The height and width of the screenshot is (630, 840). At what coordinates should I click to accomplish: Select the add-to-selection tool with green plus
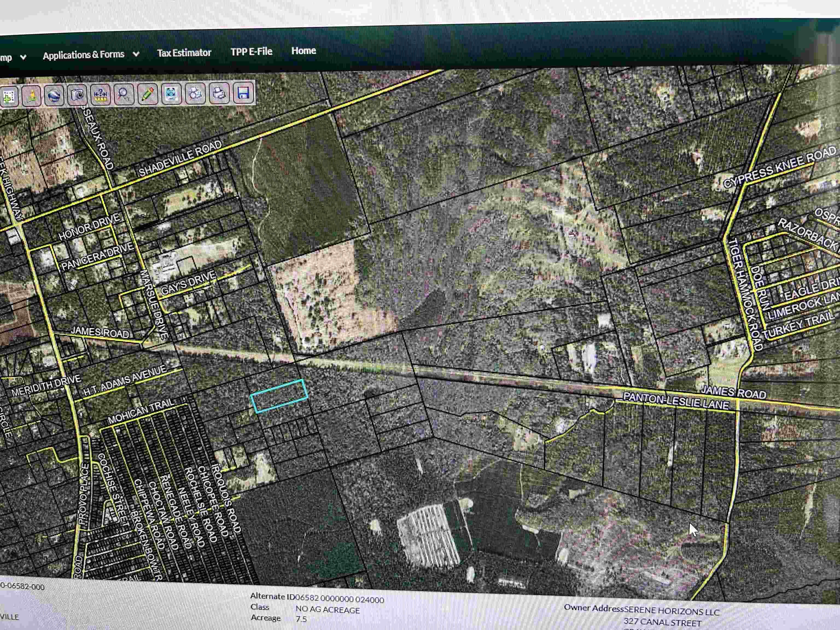coord(8,97)
